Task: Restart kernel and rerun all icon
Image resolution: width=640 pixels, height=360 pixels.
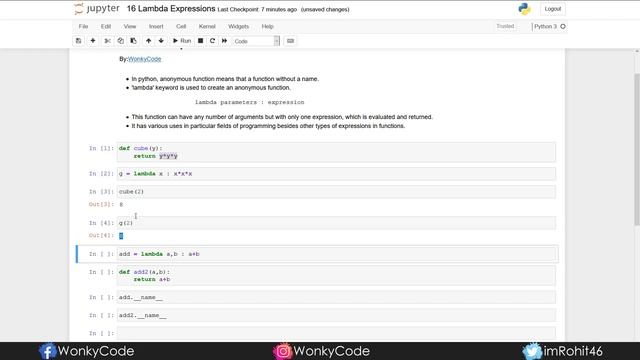Action: 224,41
